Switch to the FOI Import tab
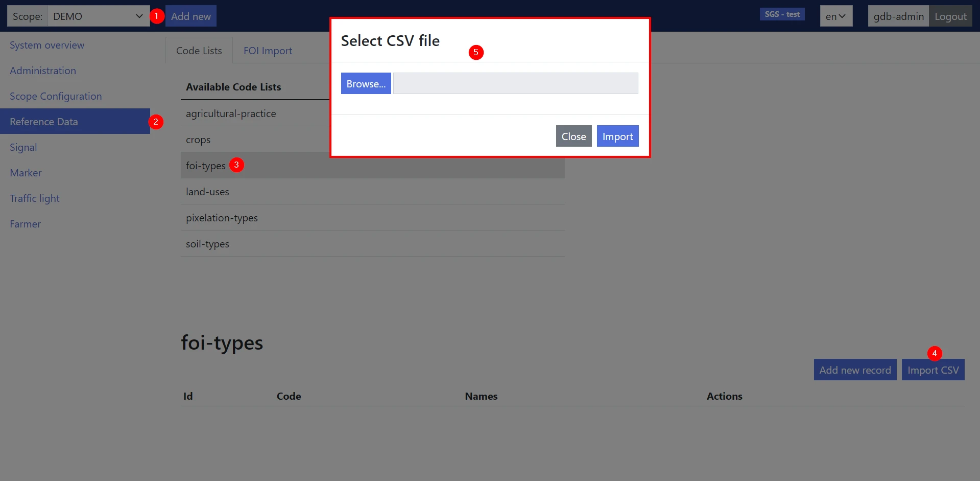The image size is (980, 481). (x=268, y=51)
